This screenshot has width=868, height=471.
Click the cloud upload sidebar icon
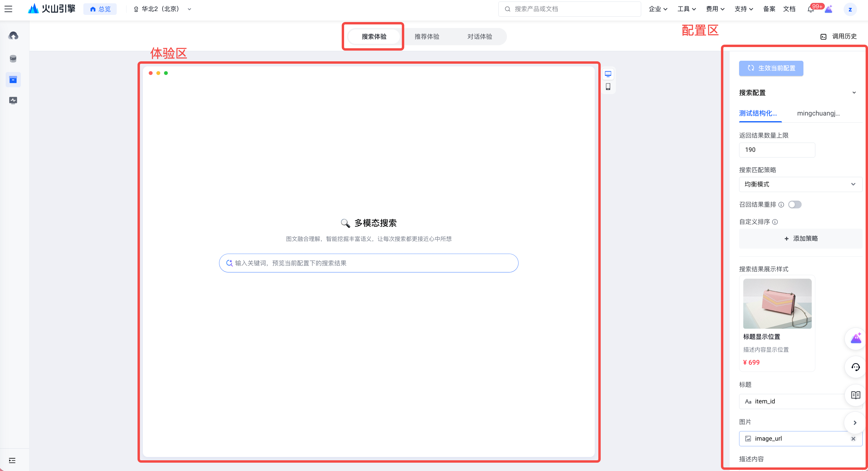click(13, 36)
